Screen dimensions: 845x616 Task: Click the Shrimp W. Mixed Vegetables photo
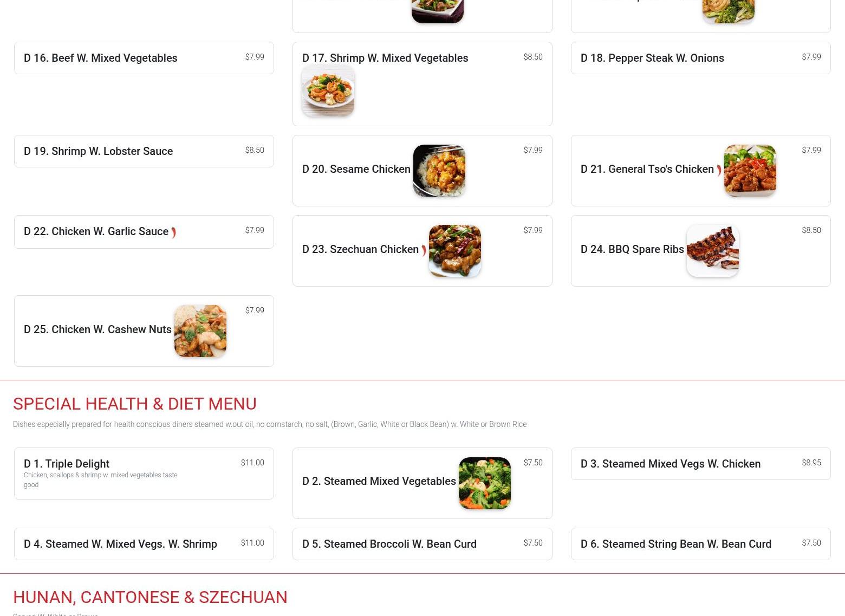(328, 90)
